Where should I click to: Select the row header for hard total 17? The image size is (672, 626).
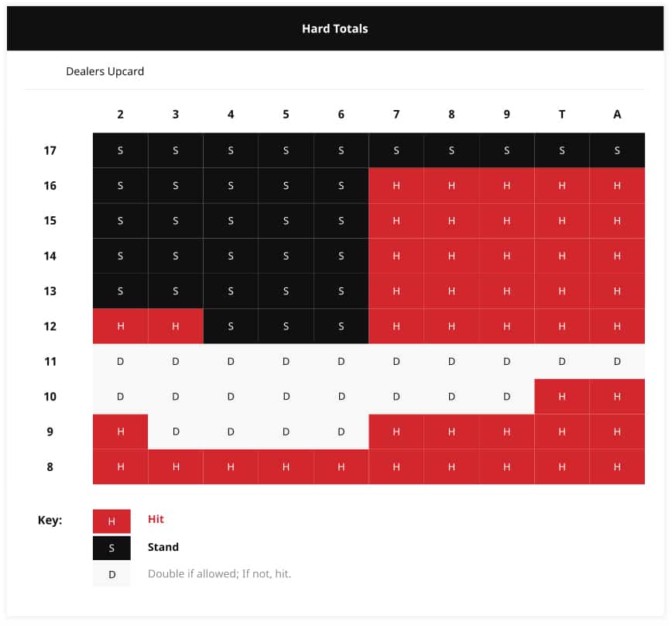50,150
